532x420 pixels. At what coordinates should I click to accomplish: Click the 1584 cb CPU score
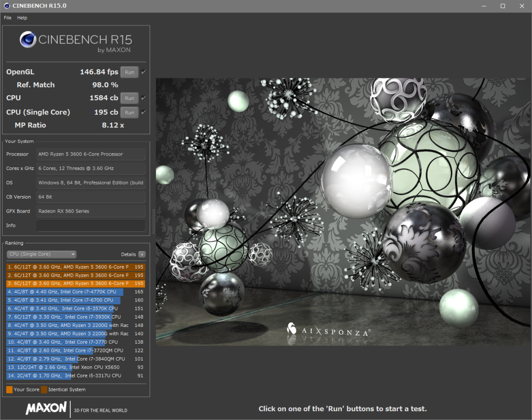coord(104,98)
